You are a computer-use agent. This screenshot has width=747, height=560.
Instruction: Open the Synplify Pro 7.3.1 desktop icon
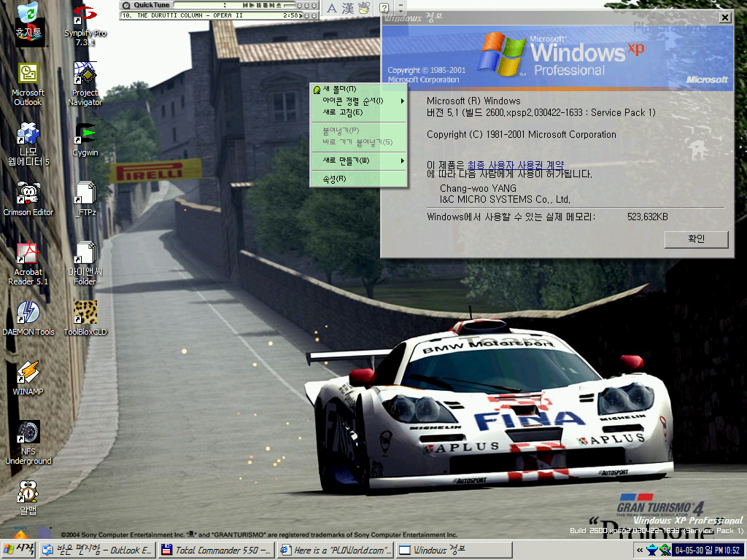(x=85, y=15)
